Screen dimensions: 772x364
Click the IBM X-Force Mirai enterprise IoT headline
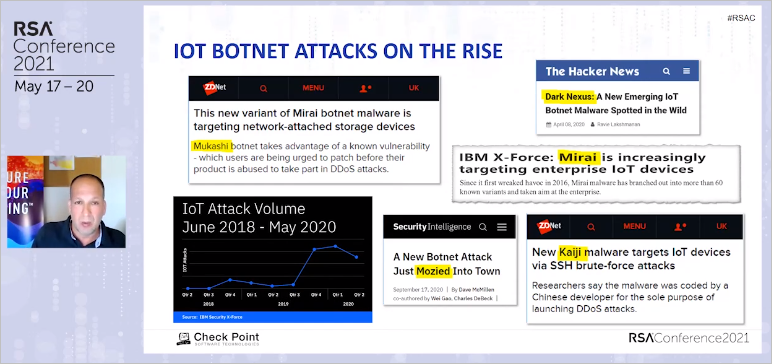(x=582, y=164)
